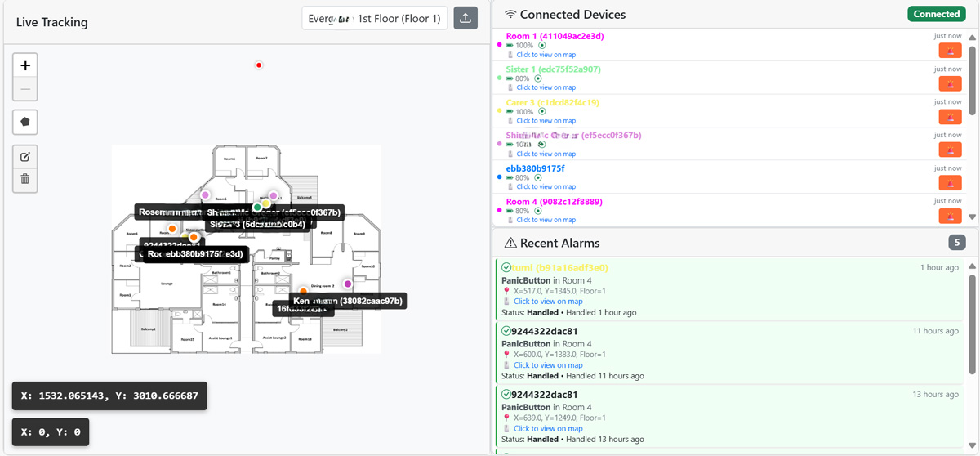
Task: Zoom in on the floor map
Action: click(25, 65)
